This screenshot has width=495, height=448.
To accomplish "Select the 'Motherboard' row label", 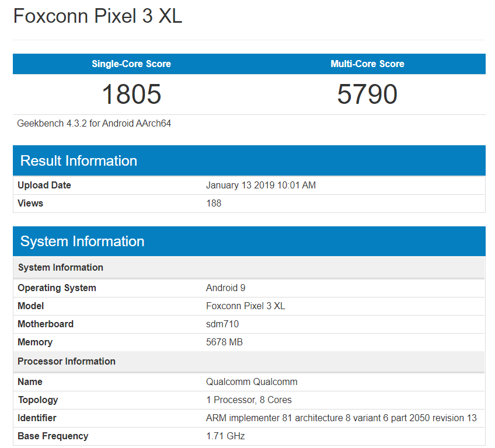I will pos(46,324).
